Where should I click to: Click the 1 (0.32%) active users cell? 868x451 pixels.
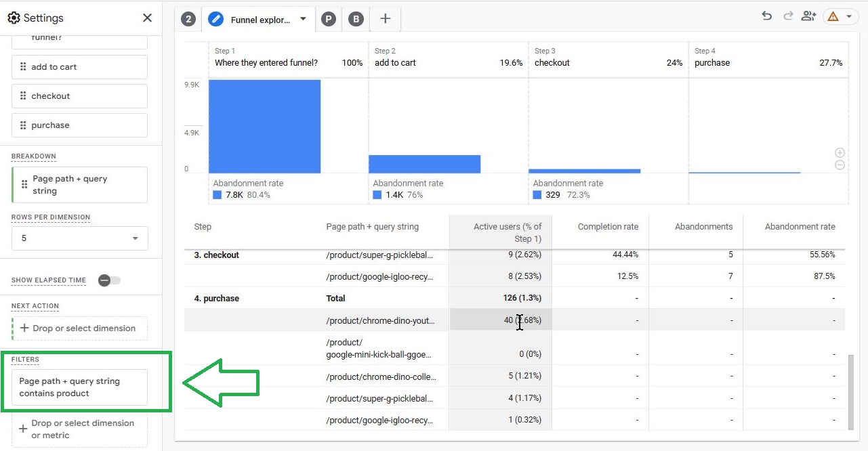(x=524, y=421)
